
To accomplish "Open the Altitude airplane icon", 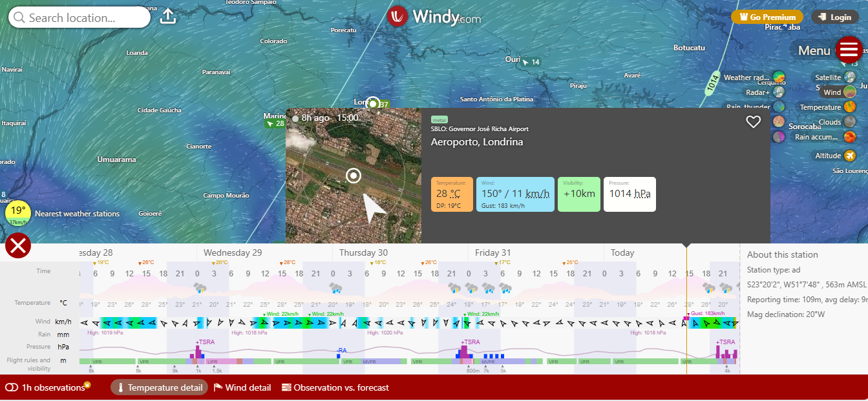I will 849,156.
